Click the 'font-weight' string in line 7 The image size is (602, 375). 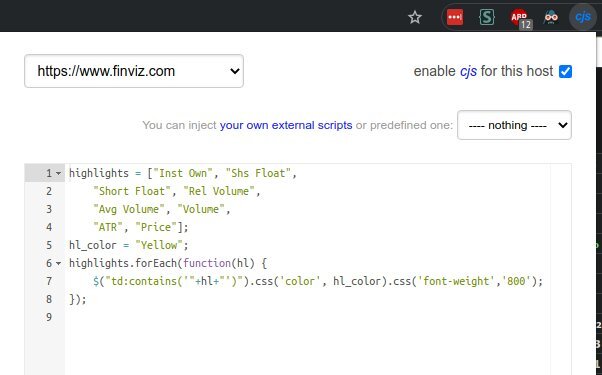pyautogui.click(x=456, y=281)
